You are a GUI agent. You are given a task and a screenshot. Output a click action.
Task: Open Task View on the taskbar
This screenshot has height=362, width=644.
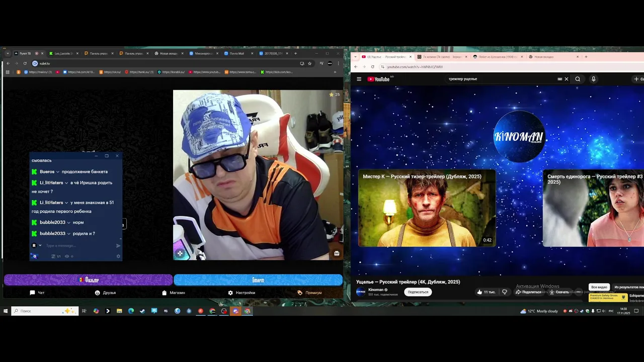84,311
